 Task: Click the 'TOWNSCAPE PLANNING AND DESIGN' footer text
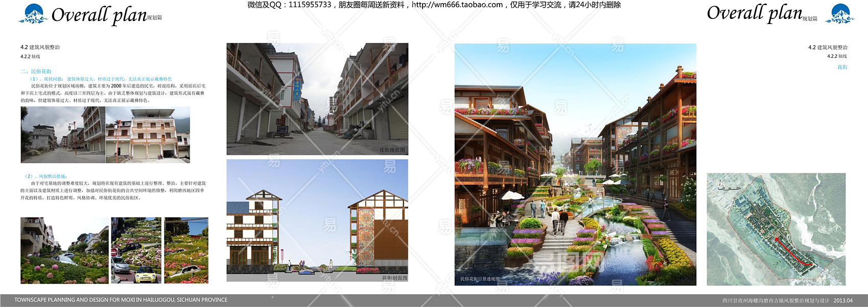121,300
